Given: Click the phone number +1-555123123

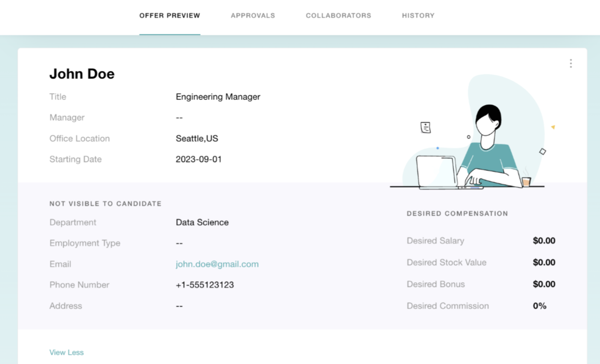Looking at the screenshot, I should [205, 285].
